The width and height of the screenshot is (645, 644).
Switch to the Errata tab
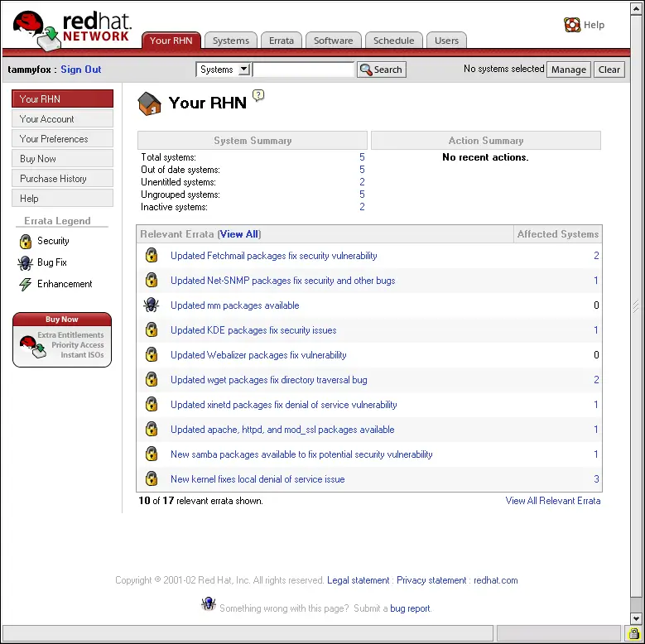[x=281, y=41]
